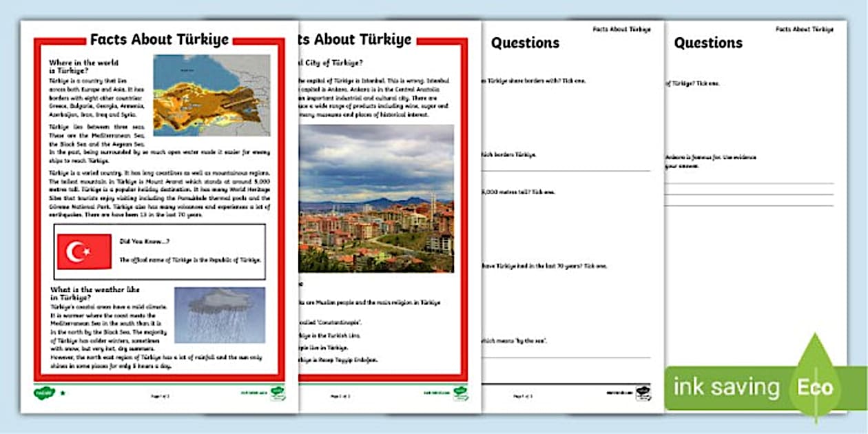Screen dimensions: 868x434
Task: Select the 'ink saving' banner text
Action: pyautogui.click(x=726, y=386)
